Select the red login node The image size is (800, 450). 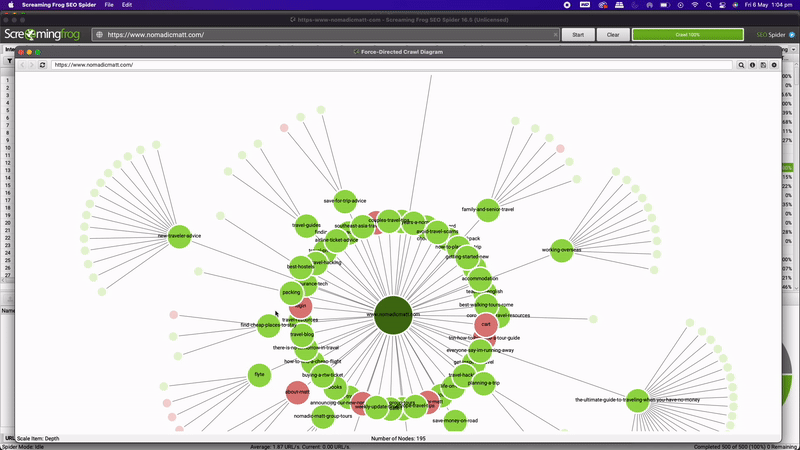tap(300, 307)
